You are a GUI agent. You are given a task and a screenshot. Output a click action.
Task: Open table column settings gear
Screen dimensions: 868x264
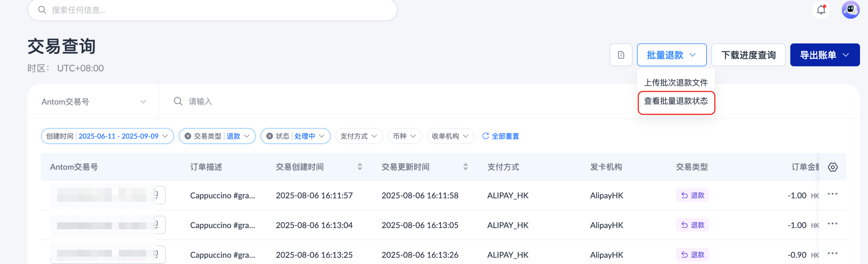(x=833, y=167)
